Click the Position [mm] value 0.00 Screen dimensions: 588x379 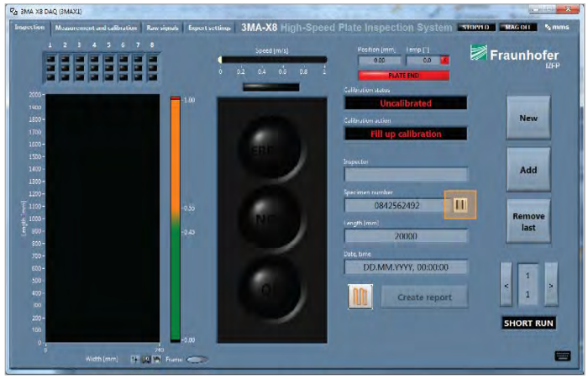click(379, 61)
